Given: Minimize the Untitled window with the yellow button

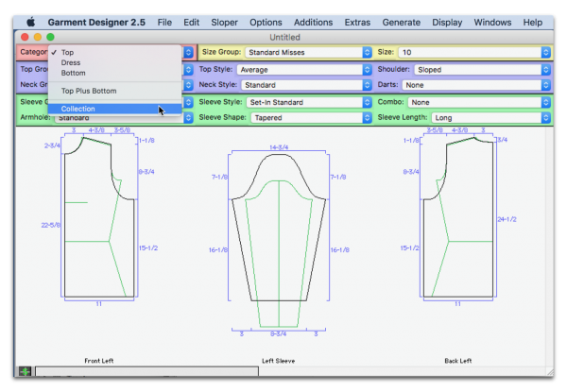Looking at the screenshot, I should (38, 37).
